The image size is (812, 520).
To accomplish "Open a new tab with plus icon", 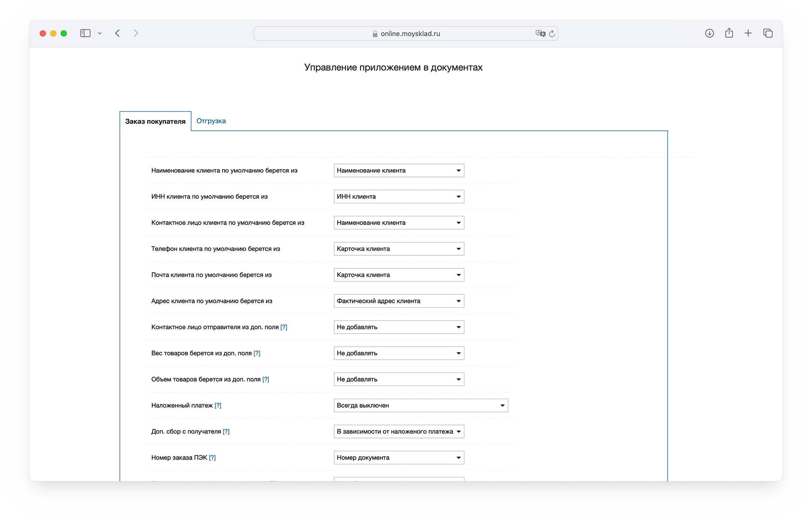I will pyautogui.click(x=748, y=33).
